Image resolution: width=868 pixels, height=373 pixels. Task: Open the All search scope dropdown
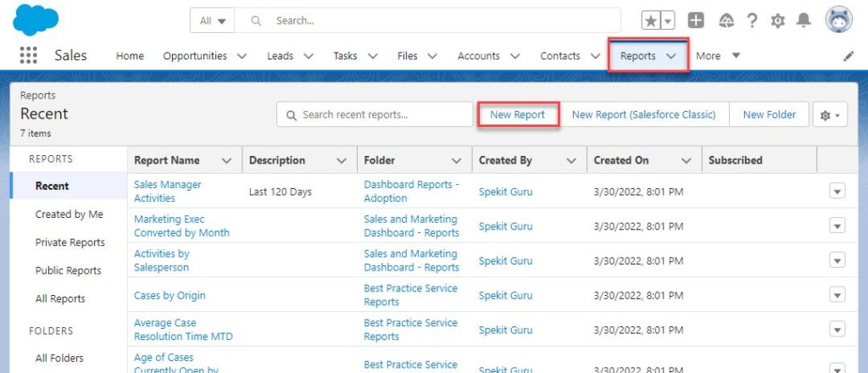pos(213,20)
